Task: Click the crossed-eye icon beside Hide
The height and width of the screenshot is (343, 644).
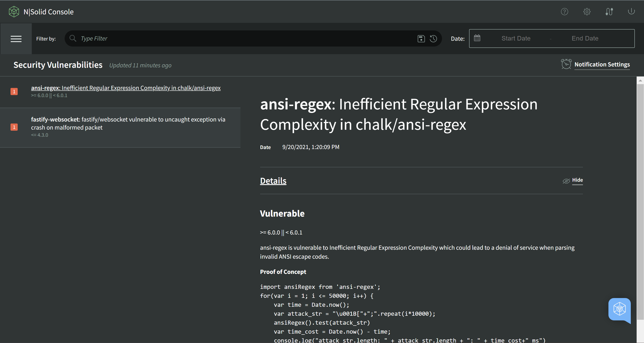Action: click(x=566, y=181)
